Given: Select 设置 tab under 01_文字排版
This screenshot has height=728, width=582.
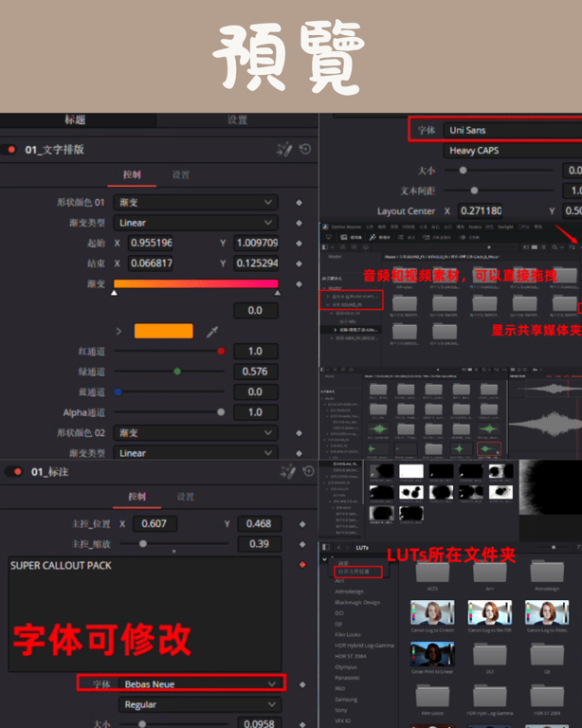Looking at the screenshot, I should pos(181,175).
